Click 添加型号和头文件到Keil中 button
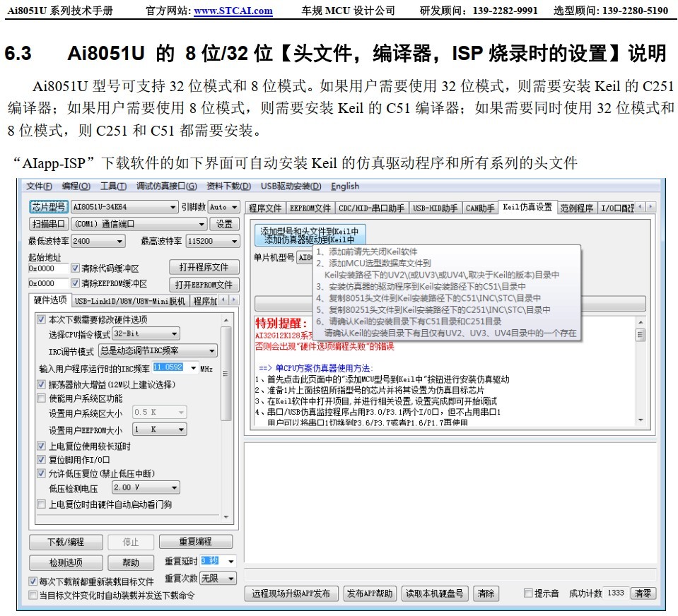678x616 pixels. coord(310,235)
